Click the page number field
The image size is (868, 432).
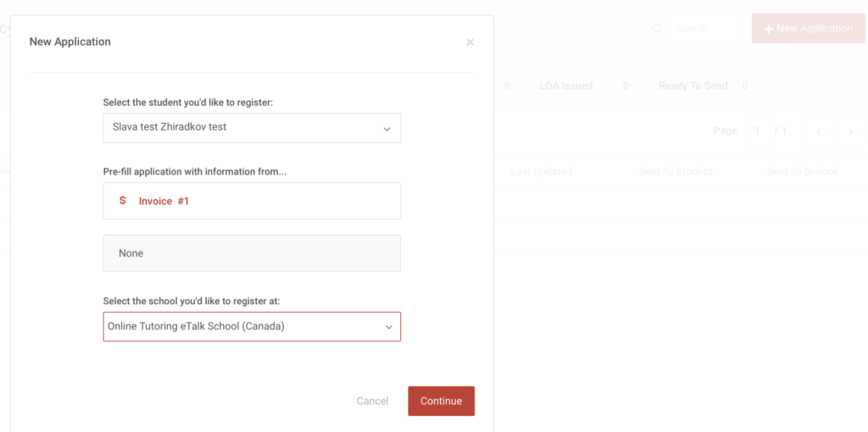[x=757, y=131]
